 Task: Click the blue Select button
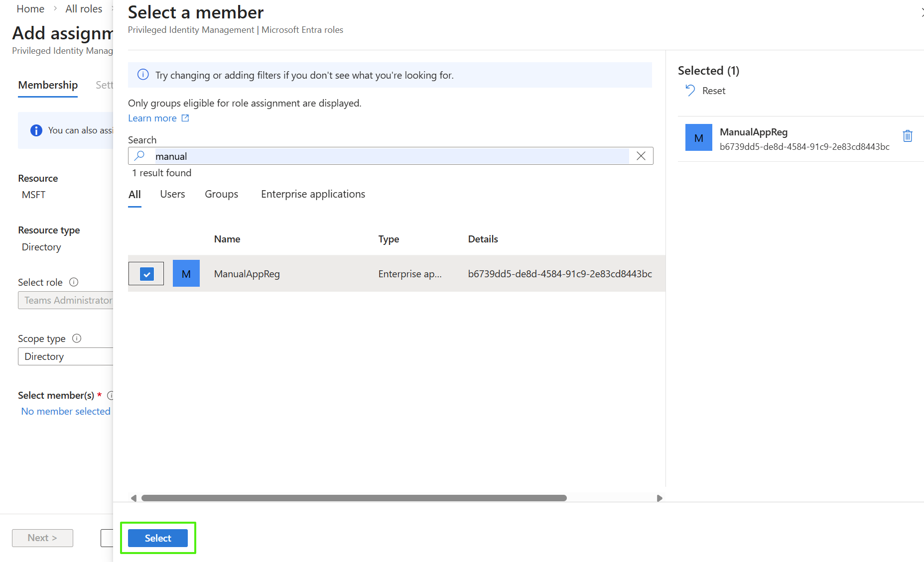click(x=157, y=538)
